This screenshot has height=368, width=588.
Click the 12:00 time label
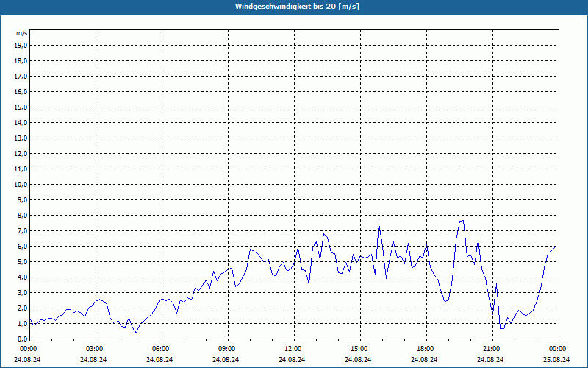pyautogui.click(x=293, y=349)
